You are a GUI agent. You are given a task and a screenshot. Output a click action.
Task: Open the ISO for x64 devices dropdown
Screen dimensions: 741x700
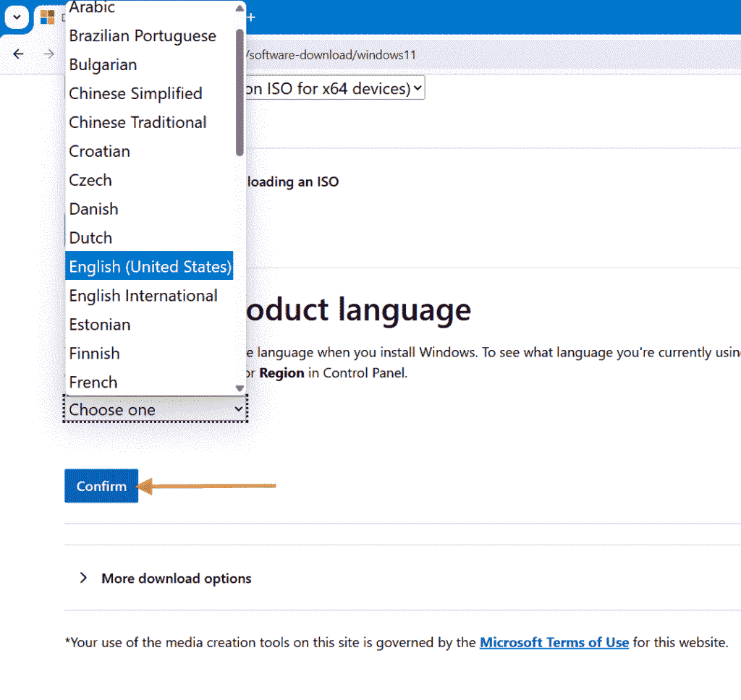(334, 88)
